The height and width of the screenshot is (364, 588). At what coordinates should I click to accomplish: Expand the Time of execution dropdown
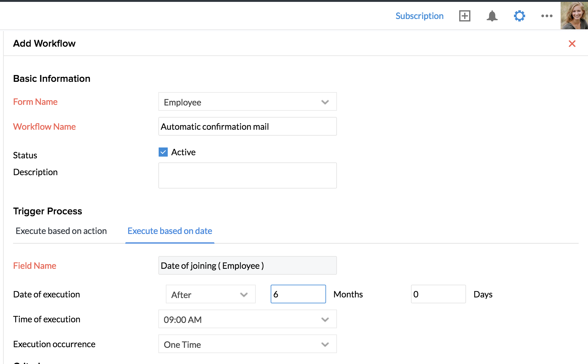[247, 319]
